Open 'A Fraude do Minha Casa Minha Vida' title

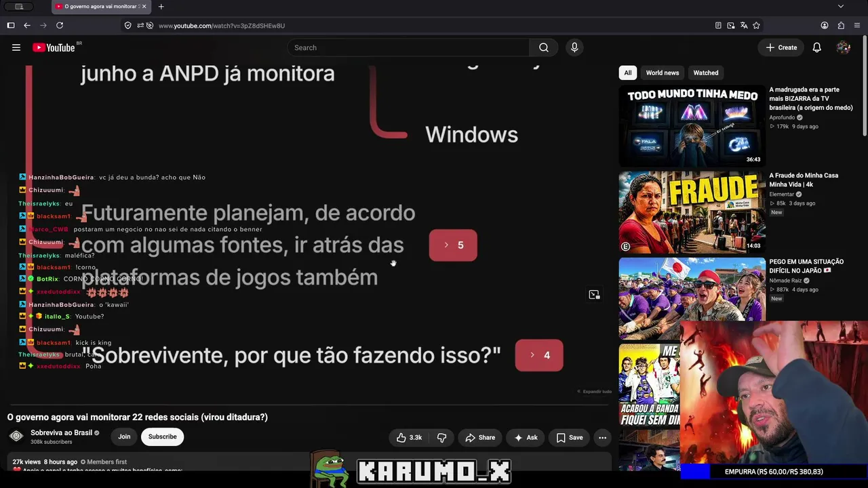804,180
